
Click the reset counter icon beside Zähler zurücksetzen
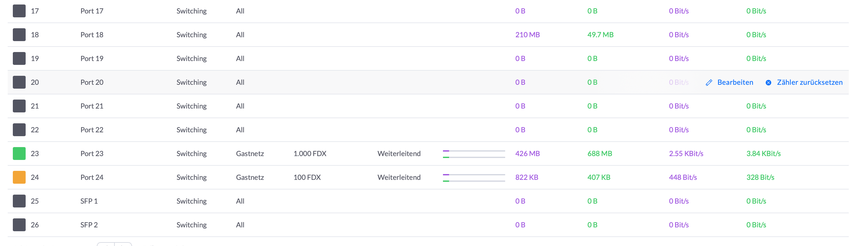coord(768,83)
